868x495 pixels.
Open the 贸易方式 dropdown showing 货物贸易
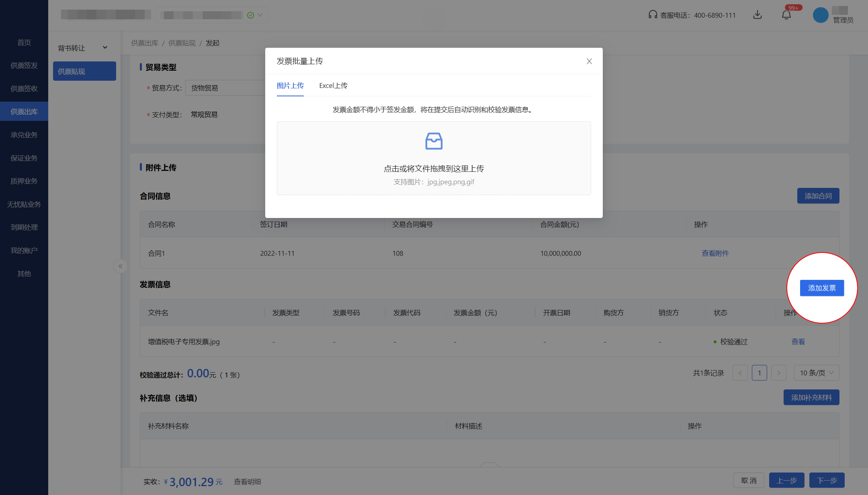[x=225, y=88]
